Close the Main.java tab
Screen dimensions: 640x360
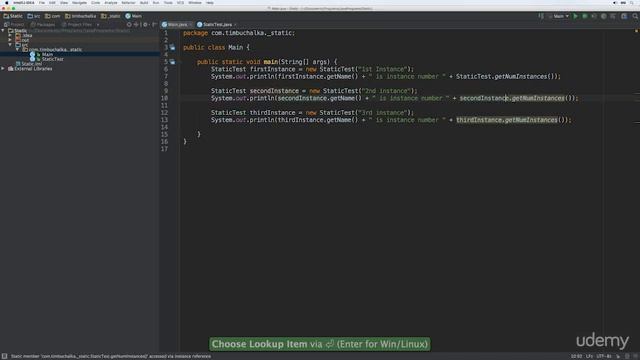click(x=191, y=24)
